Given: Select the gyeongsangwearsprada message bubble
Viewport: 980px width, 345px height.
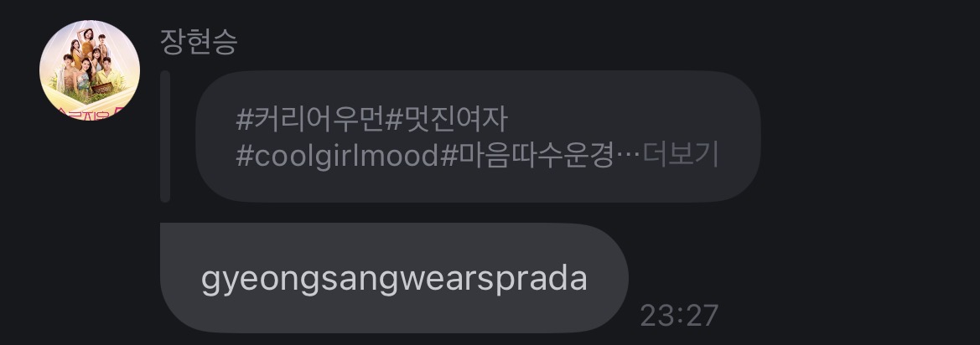Looking at the screenshot, I should coord(394,278).
